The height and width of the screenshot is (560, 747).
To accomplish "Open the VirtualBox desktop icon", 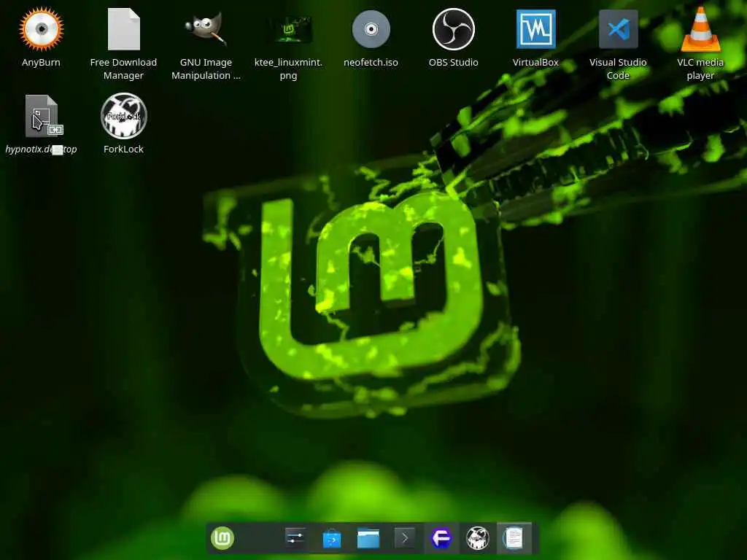I will pyautogui.click(x=536, y=29).
